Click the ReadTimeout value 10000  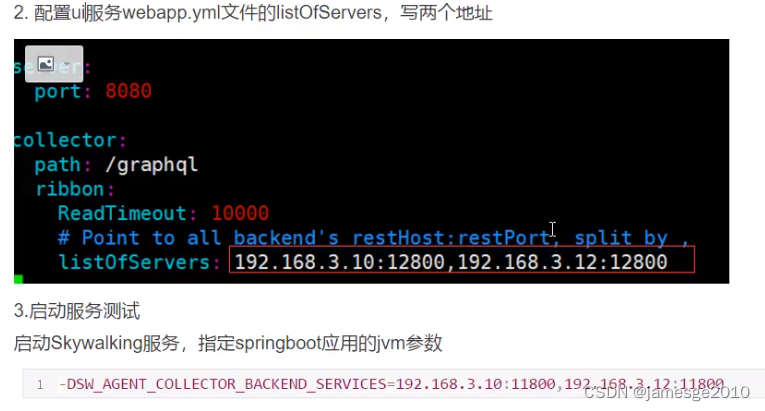pos(240,213)
